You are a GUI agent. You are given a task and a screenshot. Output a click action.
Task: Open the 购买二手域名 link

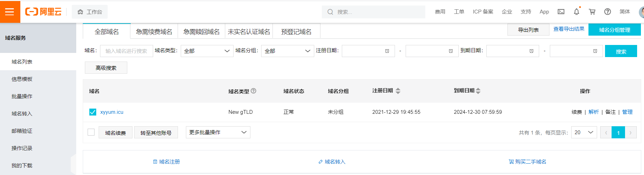click(x=528, y=162)
